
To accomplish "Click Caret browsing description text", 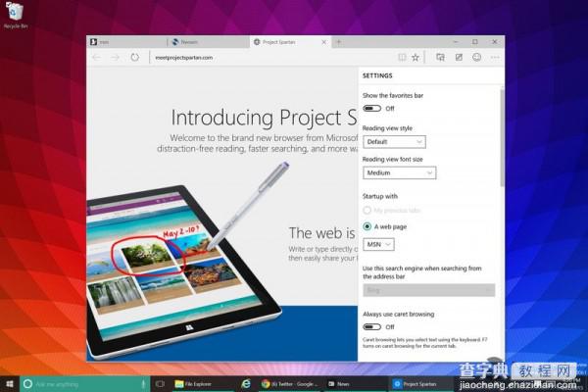I will (x=425, y=343).
